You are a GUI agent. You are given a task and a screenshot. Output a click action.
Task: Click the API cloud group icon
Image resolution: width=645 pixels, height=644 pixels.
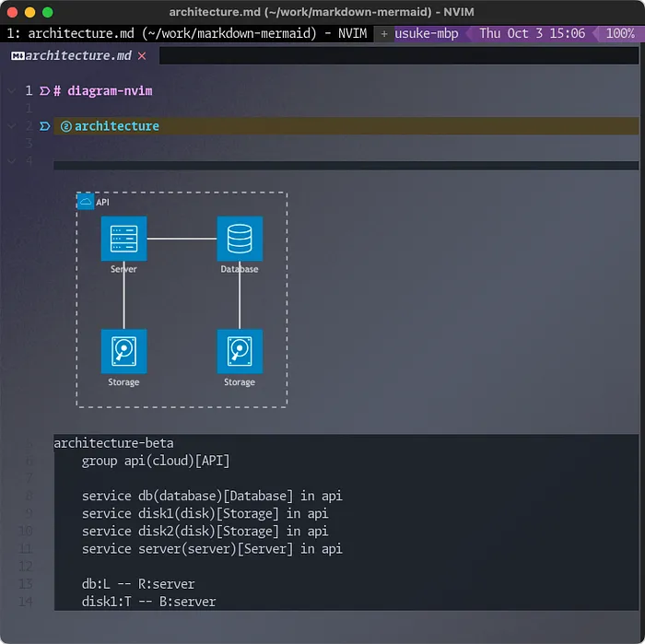point(86,202)
